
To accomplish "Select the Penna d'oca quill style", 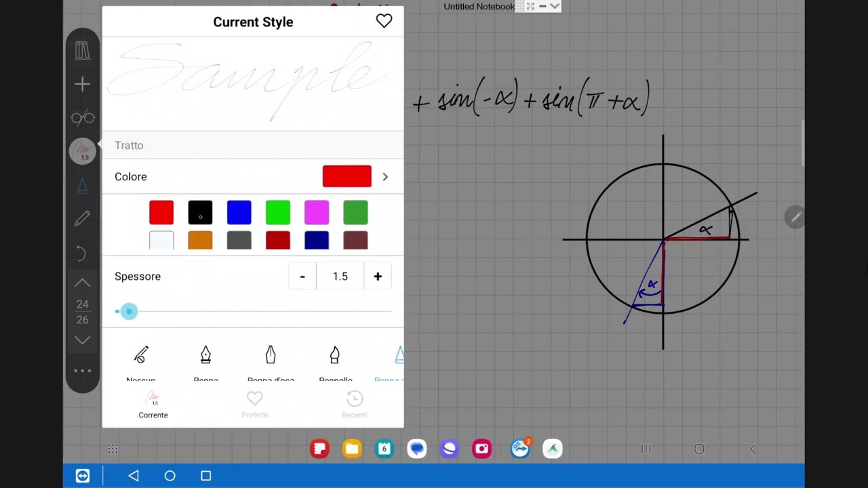I will tap(271, 364).
